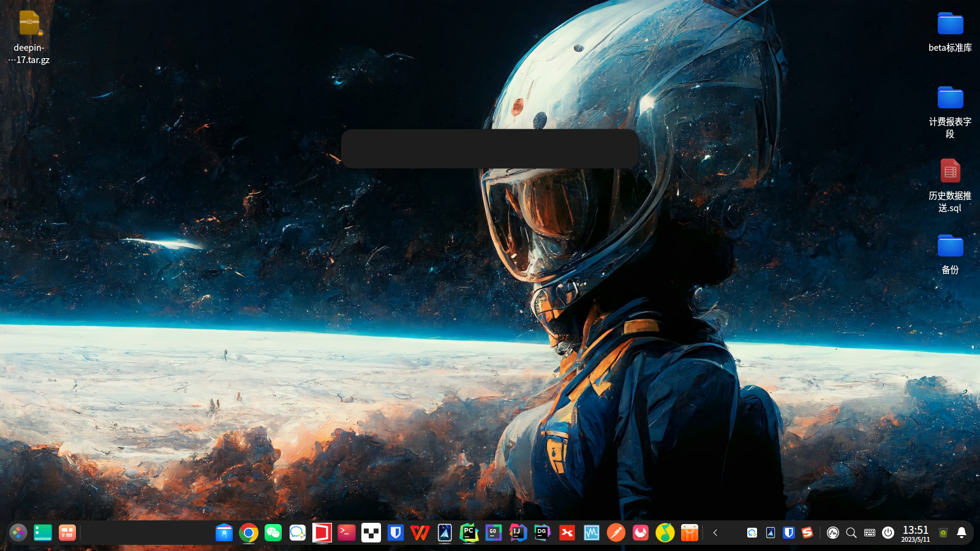Collapse the system tray arrow
Viewport: 980px width, 551px height.
tap(715, 533)
